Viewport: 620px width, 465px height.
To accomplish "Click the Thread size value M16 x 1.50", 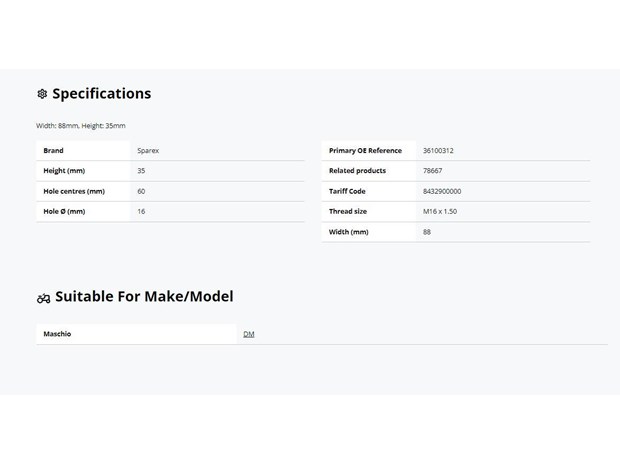I will click(440, 212).
